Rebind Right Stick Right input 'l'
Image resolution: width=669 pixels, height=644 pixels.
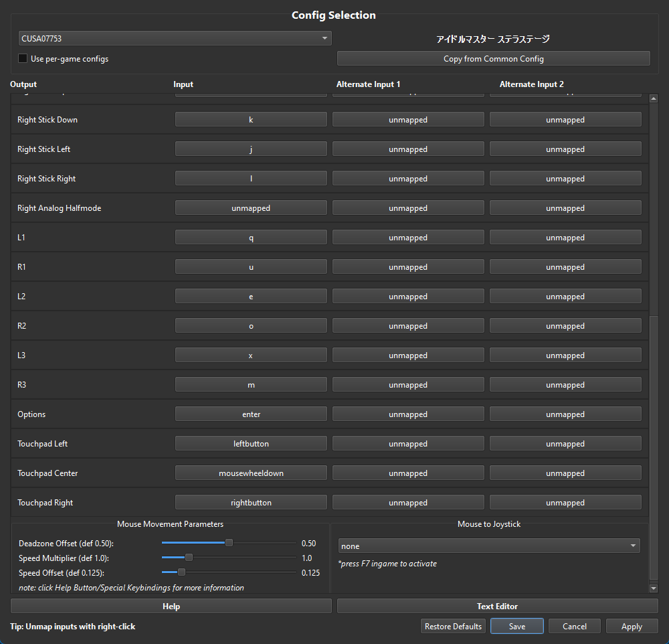[x=251, y=179]
